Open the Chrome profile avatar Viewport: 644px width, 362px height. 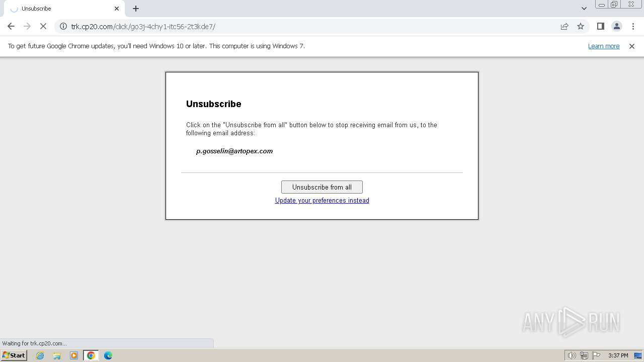616,26
